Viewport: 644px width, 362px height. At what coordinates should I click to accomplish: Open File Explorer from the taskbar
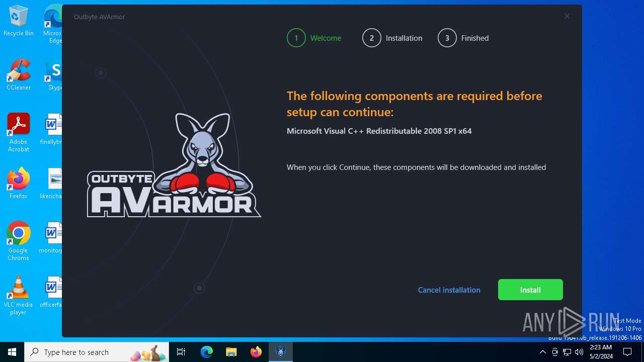pos(231,352)
